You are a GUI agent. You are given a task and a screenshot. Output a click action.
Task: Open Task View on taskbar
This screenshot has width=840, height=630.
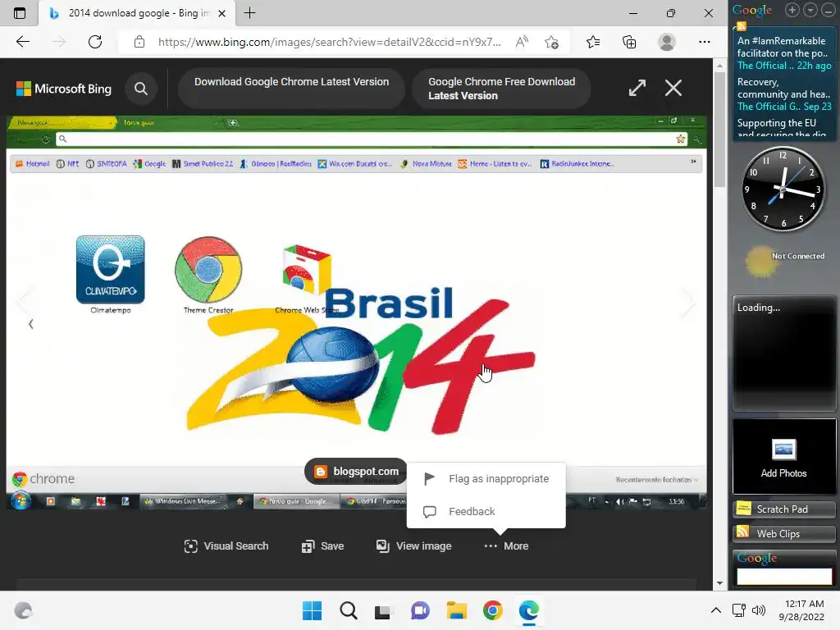[x=383, y=611]
